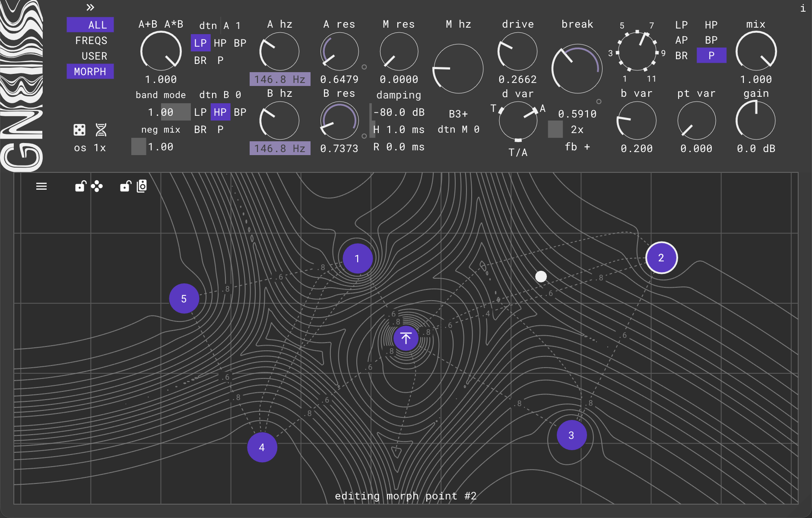
Task: Click the break knob
Action: pyautogui.click(x=577, y=69)
